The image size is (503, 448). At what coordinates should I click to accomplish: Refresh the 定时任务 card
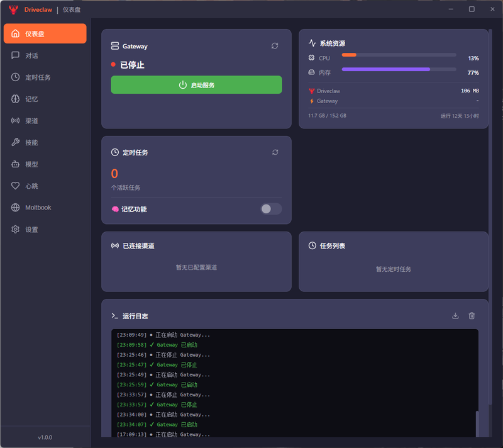275,152
